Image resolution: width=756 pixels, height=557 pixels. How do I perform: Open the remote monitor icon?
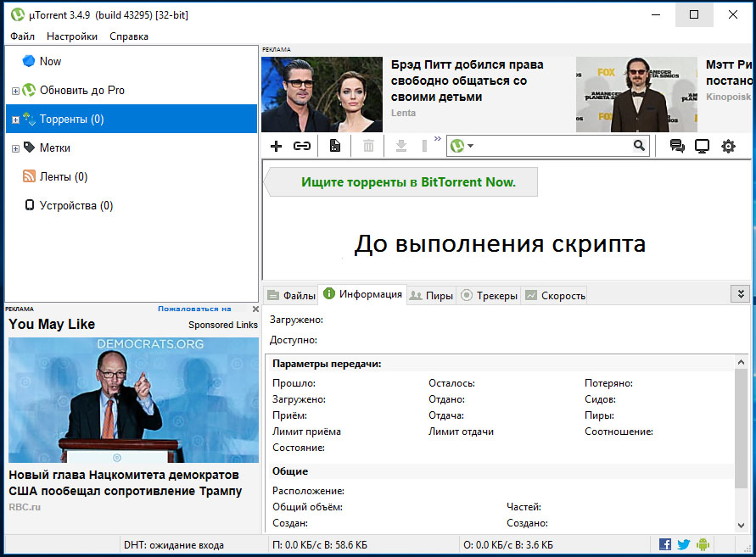[702, 146]
